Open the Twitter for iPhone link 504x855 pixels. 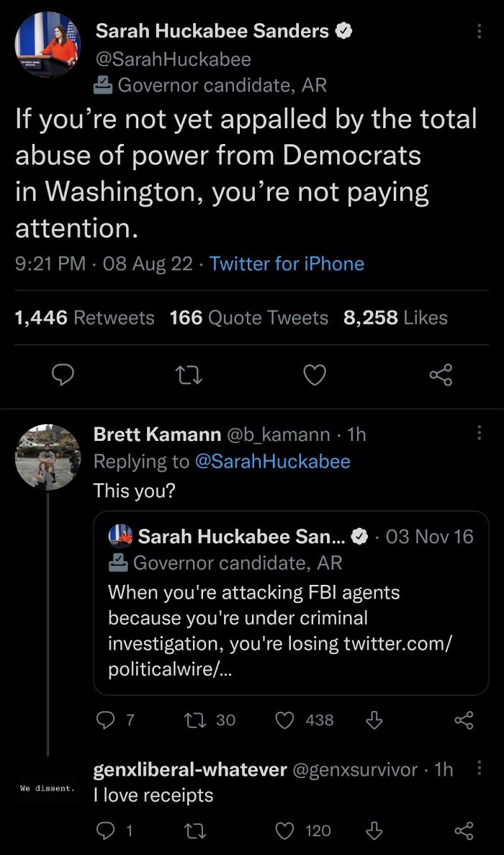click(x=287, y=264)
